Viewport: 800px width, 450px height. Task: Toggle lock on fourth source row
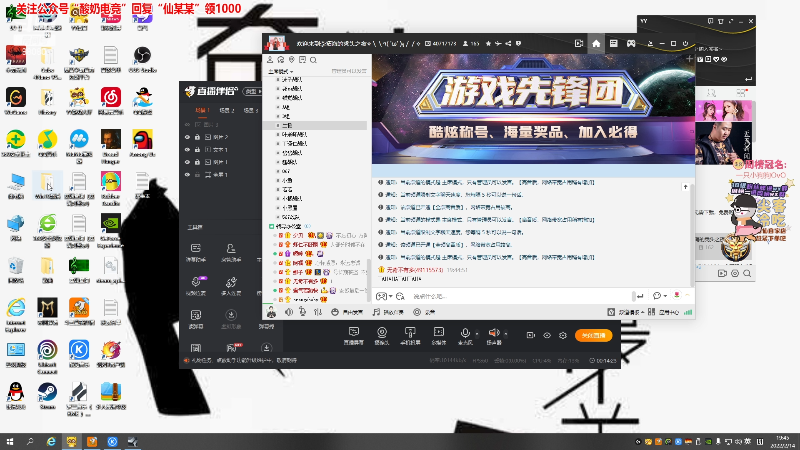[x=197, y=162]
